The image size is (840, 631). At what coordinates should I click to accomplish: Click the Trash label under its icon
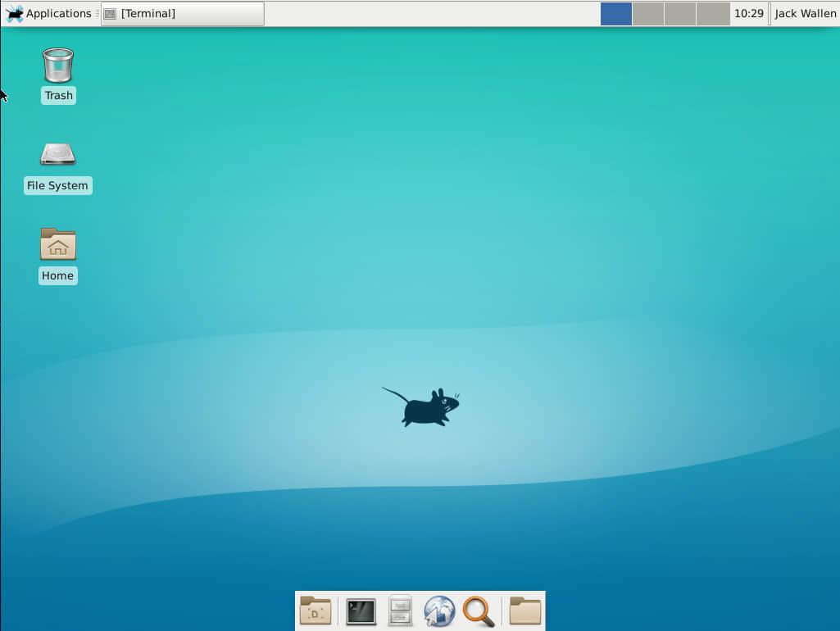click(57, 95)
